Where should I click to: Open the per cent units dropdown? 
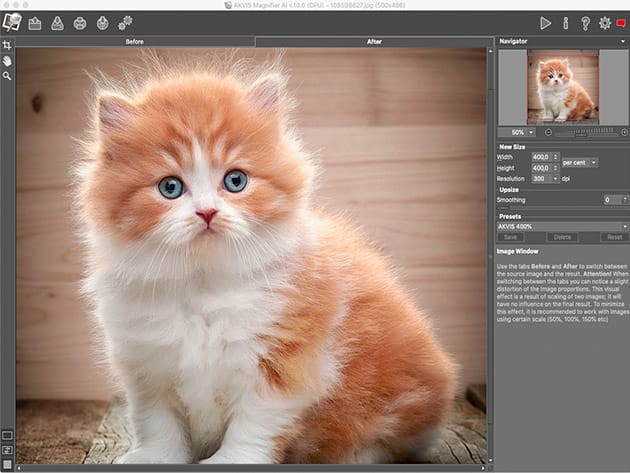[x=579, y=162]
